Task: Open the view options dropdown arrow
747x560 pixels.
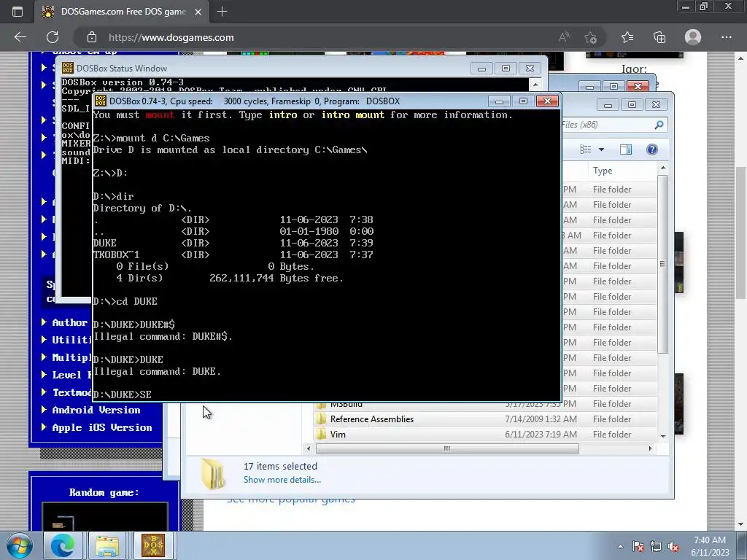Action: tap(601, 149)
